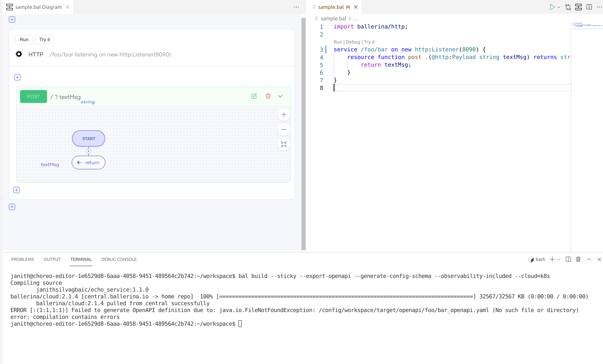603x364 pixels.
Task: Delete the POST resource with trash icon
Action: point(268,96)
